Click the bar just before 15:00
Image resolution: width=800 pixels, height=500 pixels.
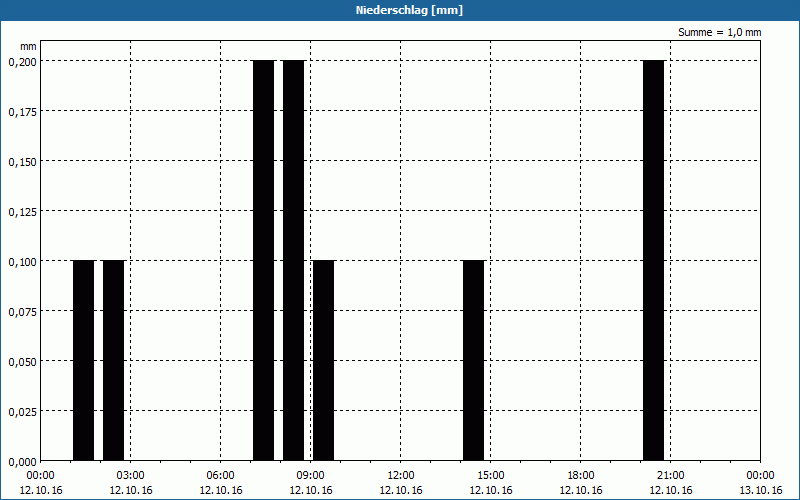(473, 360)
